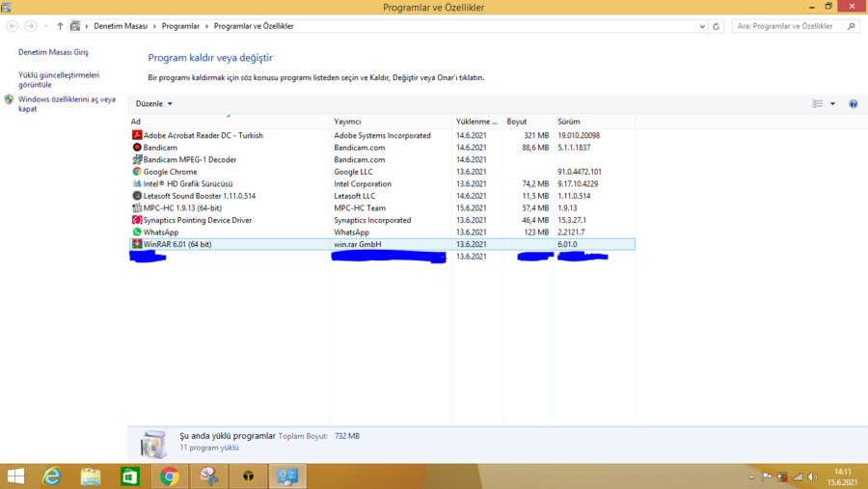Viewport: 868px width, 489px height.
Task: Click the view layout icon in toolbar
Action: [x=818, y=103]
